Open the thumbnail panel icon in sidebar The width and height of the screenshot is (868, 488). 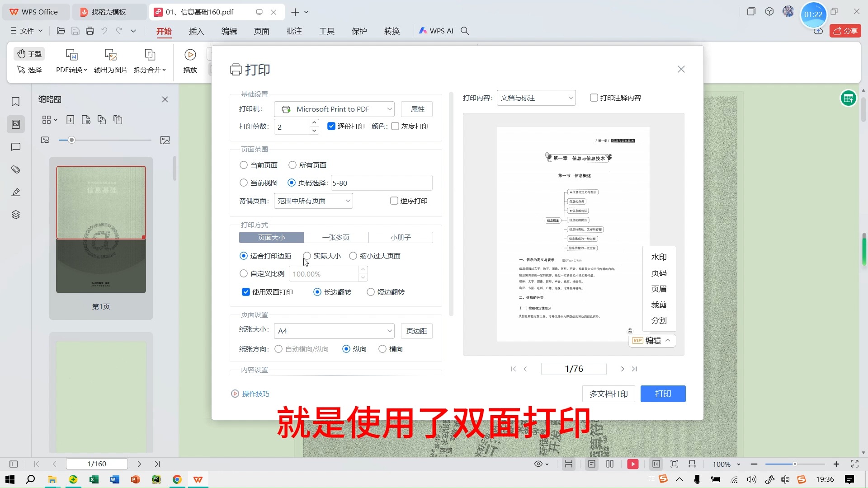click(x=16, y=124)
